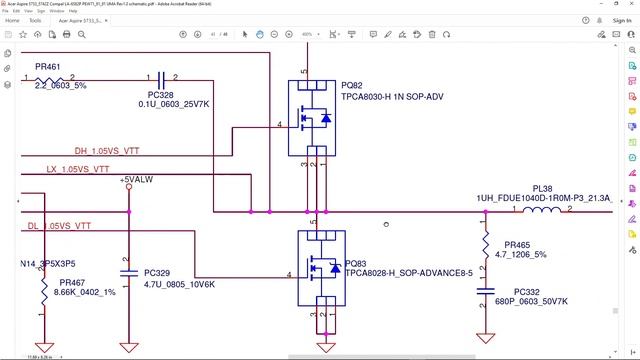This screenshot has height=360, width=640.
Task: Open the layers panel
Action: tap(7, 84)
